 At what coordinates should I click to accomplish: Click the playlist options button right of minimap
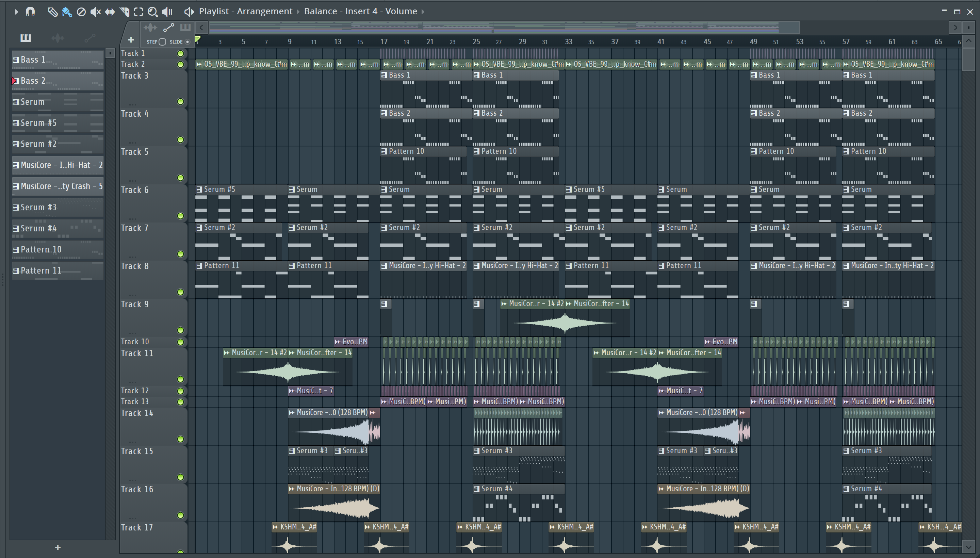968,28
